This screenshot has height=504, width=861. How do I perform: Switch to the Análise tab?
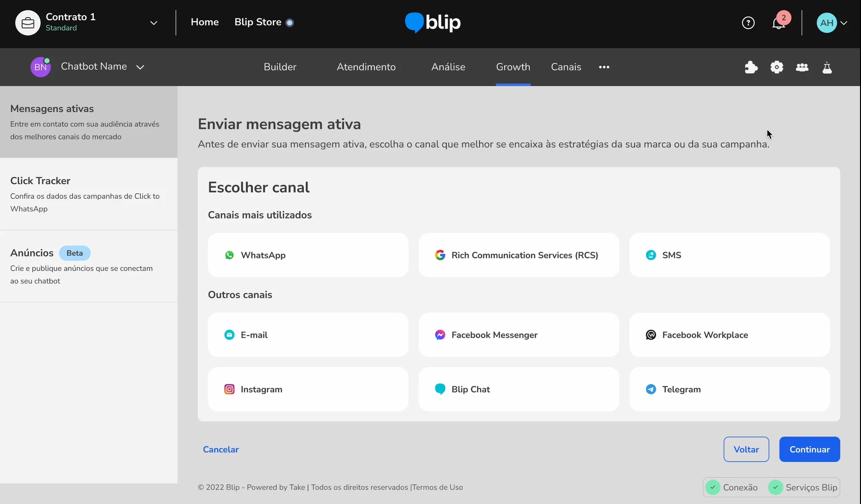pos(448,67)
